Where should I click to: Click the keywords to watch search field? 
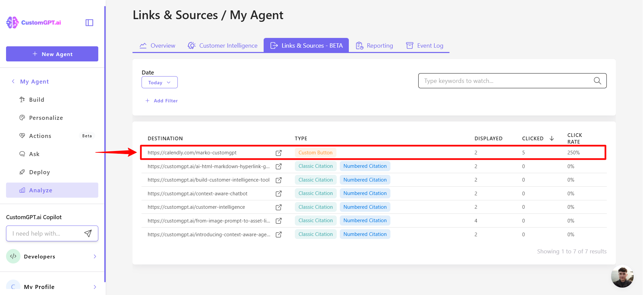click(512, 81)
